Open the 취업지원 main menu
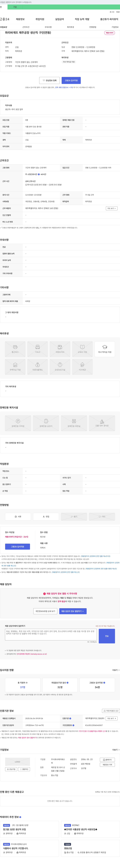 coord(40,19)
